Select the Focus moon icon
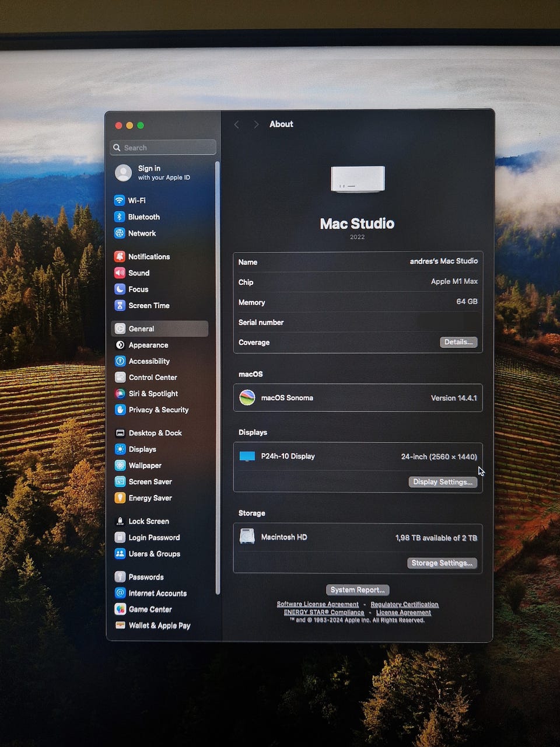Viewport: 560px width, 747px height. point(120,289)
